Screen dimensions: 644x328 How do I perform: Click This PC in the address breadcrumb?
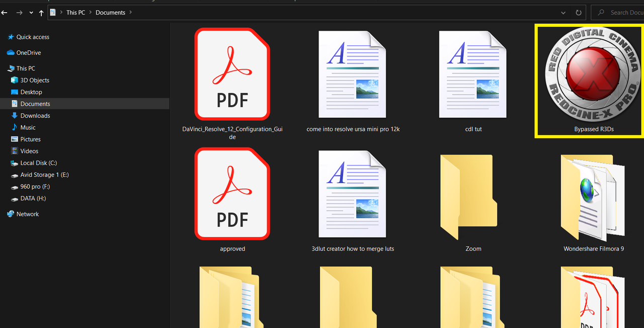pos(75,13)
